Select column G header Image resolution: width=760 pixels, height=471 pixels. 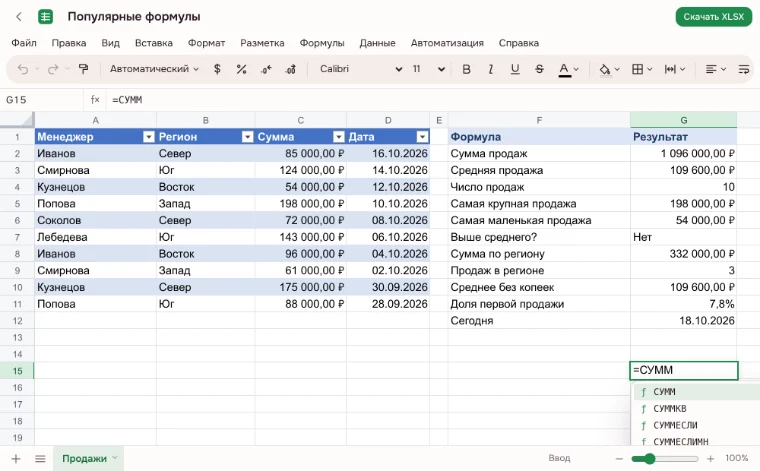pyautogui.click(x=683, y=120)
